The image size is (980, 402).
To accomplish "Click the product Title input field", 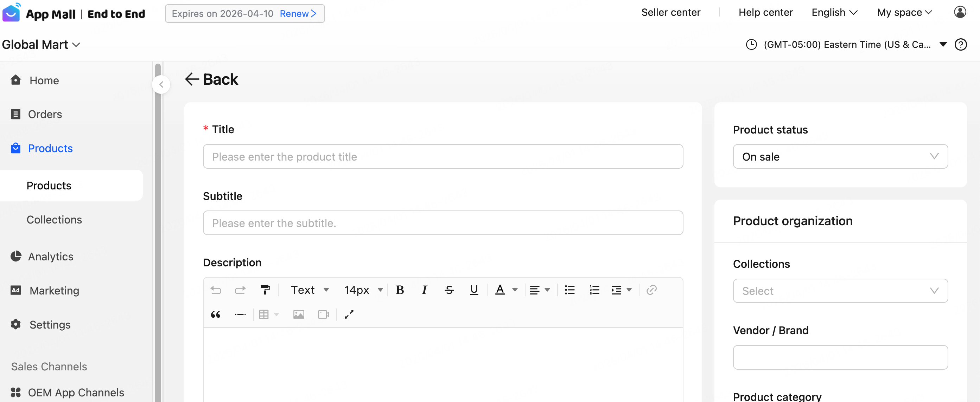I will pos(443,156).
